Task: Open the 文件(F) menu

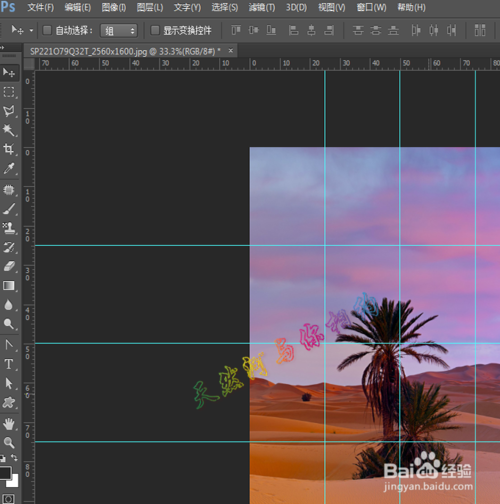Action: (40, 7)
